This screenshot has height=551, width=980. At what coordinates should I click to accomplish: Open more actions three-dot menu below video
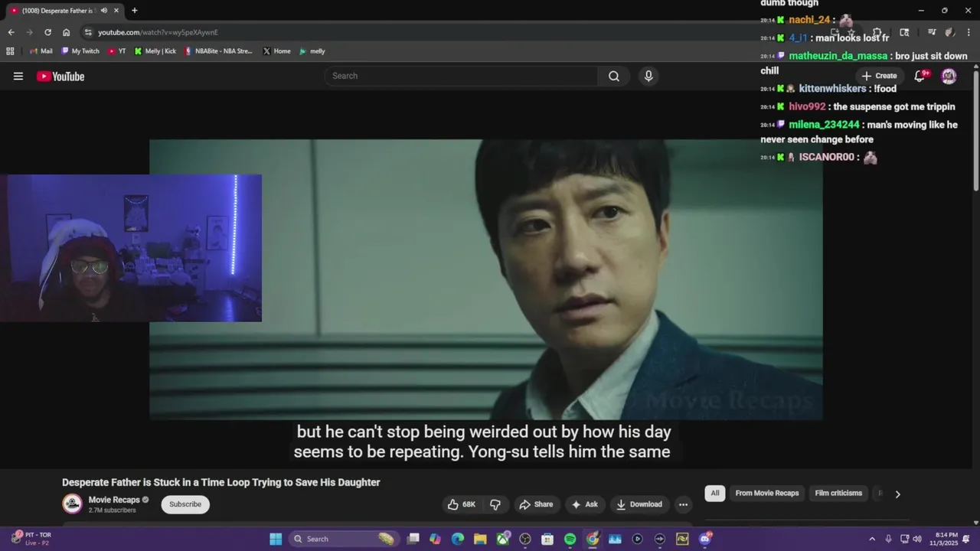(x=683, y=504)
